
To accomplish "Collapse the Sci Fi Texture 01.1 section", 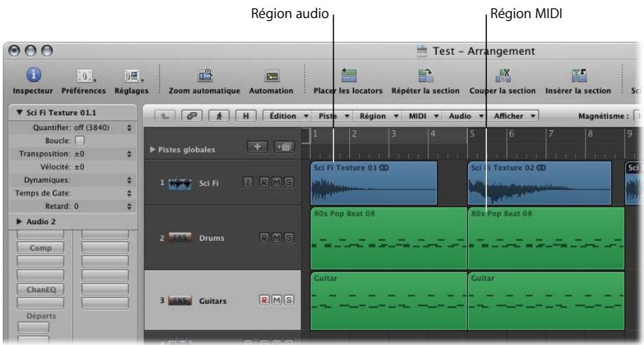I will pos(19,113).
